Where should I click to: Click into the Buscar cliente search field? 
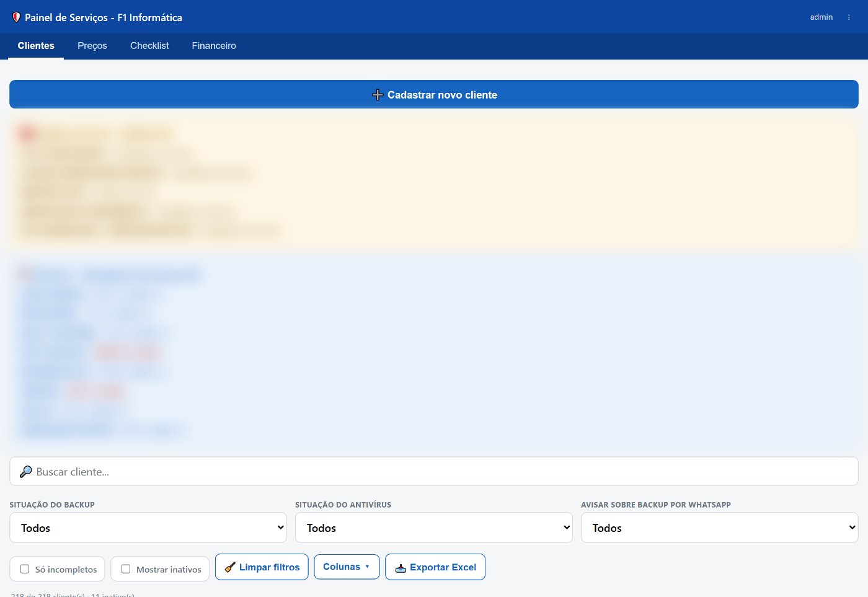coord(434,471)
